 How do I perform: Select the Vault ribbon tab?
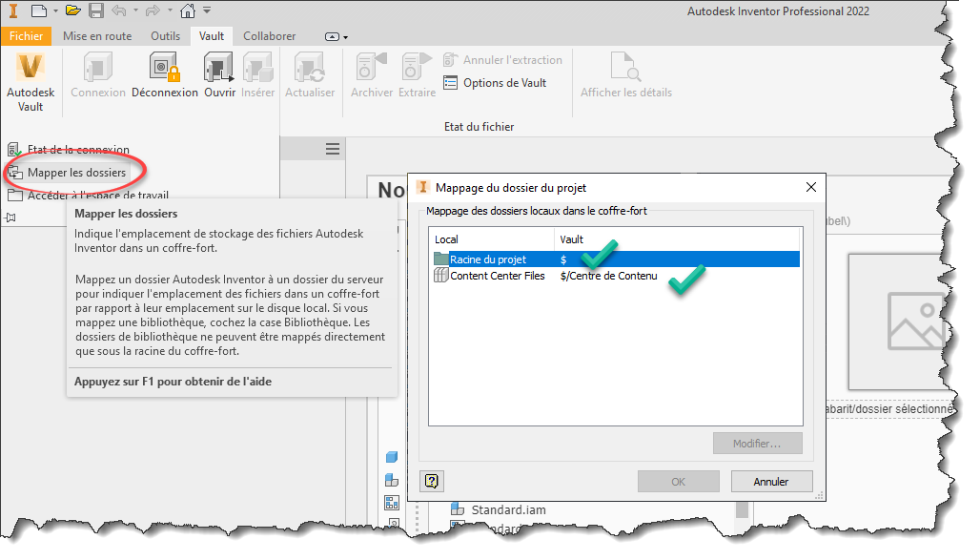pos(212,36)
